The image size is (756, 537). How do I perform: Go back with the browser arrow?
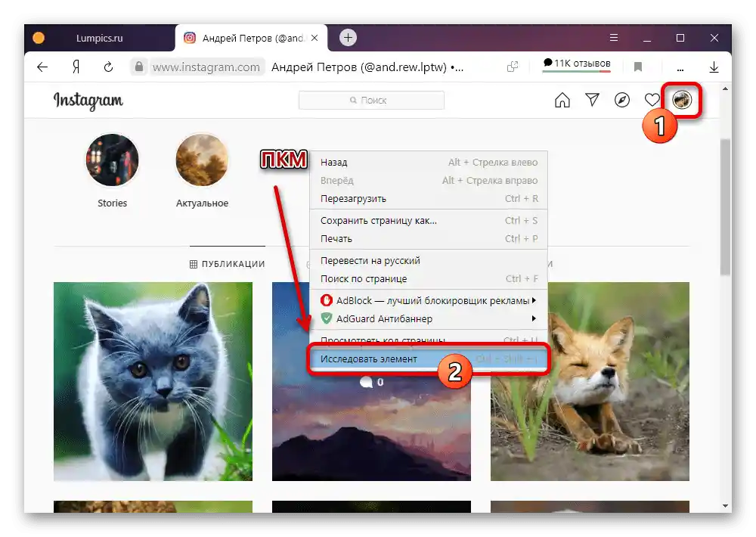coord(42,67)
